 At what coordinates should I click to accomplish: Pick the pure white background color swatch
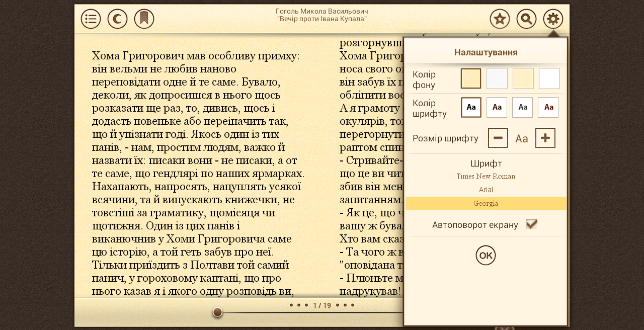click(549, 78)
